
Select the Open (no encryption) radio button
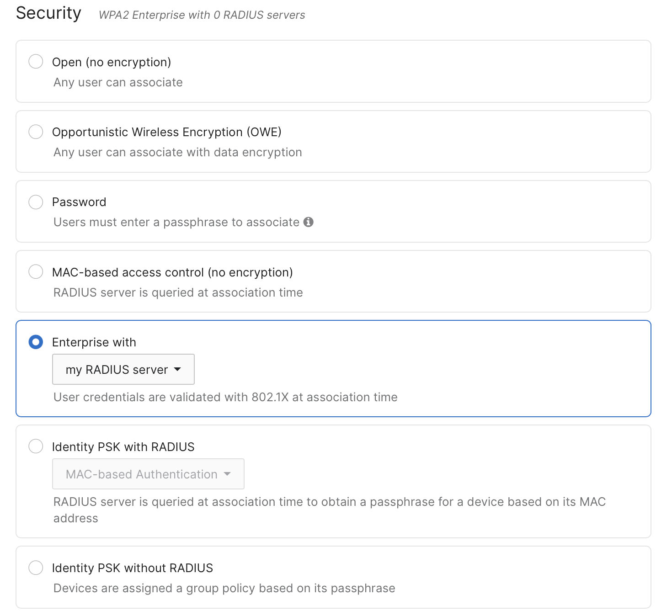pos(36,61)
